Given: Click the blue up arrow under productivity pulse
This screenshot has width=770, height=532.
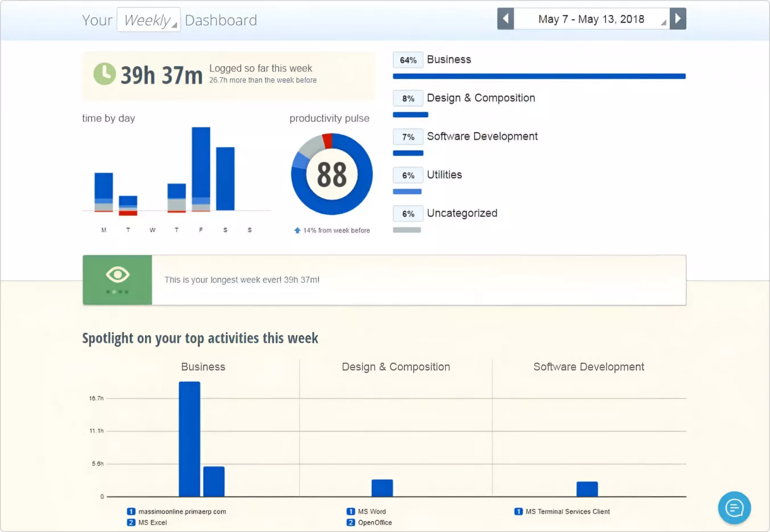Looking at the screenshot, I should [x=297, y=231].
